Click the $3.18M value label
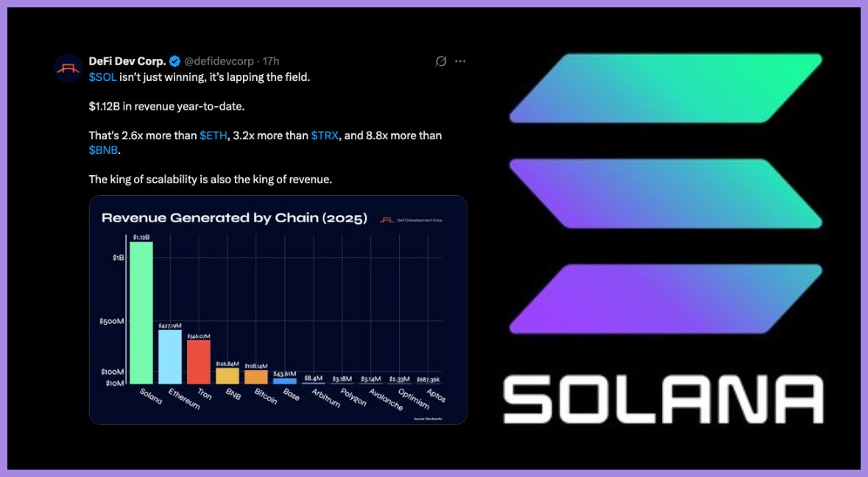The image size is (868, 477). pos(342,379)
